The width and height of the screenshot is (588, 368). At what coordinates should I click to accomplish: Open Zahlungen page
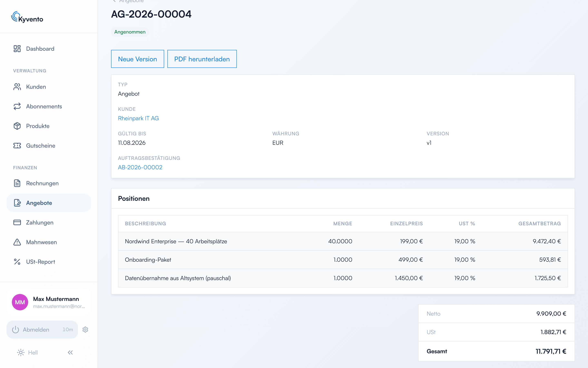[49, 222]
